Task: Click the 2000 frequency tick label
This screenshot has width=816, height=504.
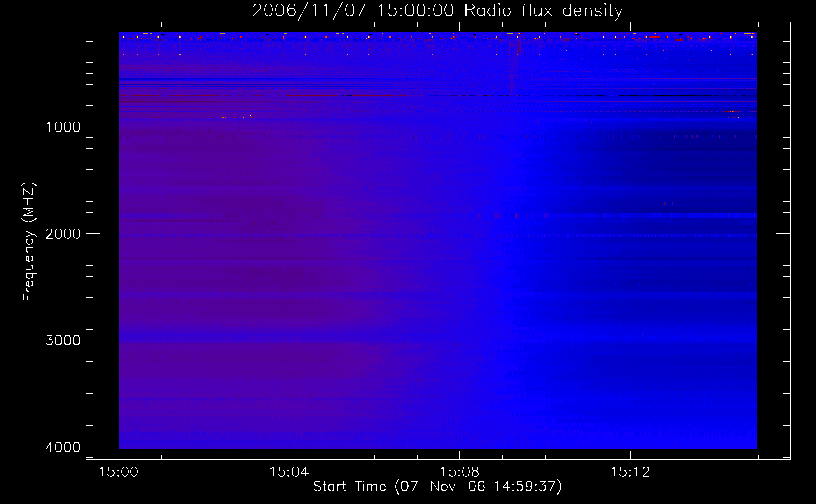Action: 64,234
